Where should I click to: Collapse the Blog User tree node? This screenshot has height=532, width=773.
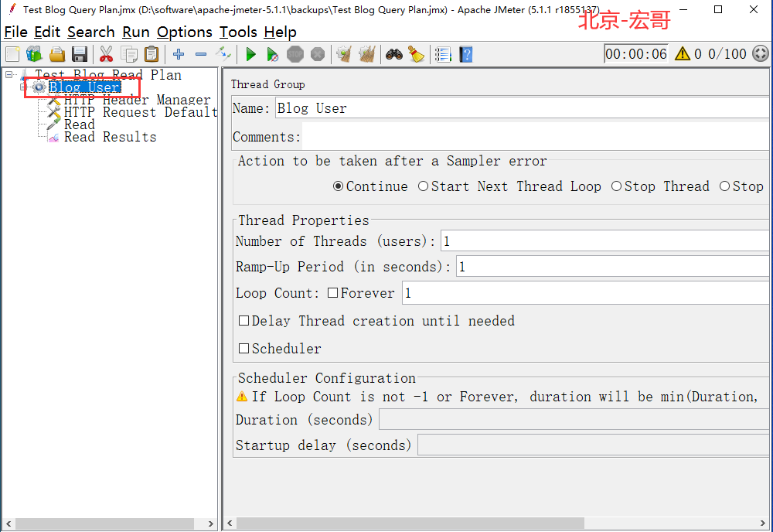(22, 87)
